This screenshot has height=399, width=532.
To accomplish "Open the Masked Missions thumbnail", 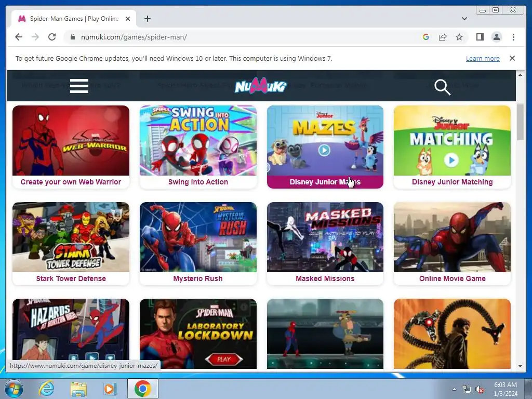I will coord(325,237).
